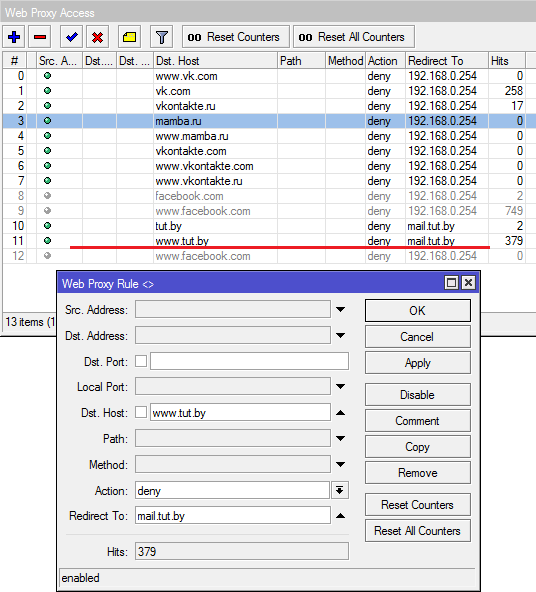Click the Disable button in dialog

pos(418,395)
